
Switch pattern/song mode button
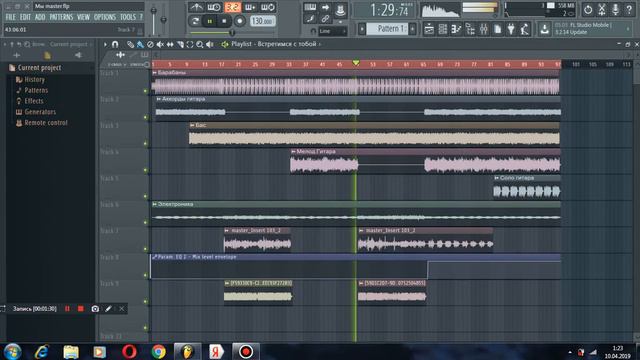195,21
